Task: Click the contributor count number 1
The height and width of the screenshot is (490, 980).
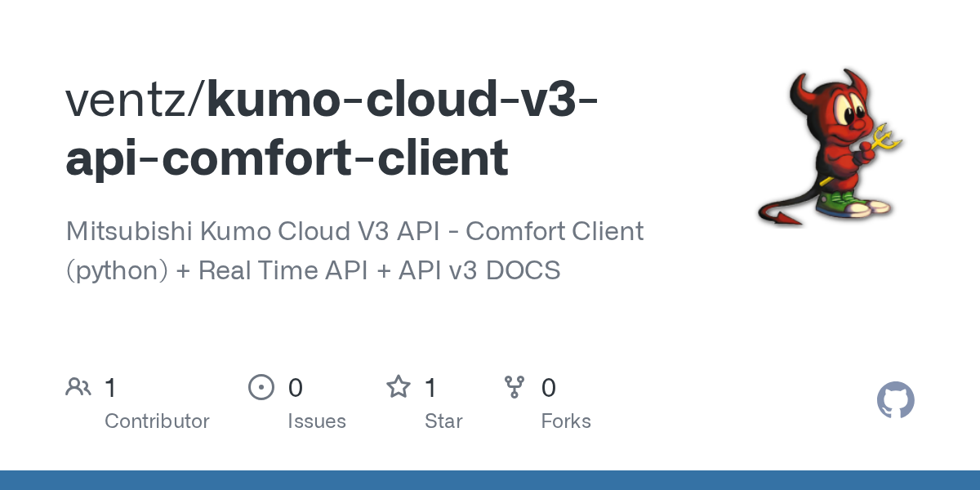Action: [x=112, y=388]
